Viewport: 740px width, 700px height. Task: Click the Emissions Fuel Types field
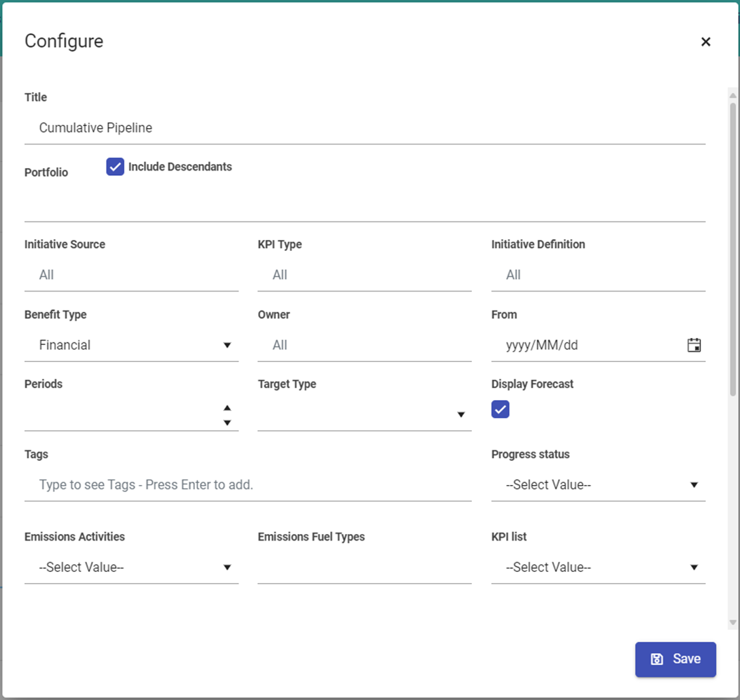pos(364,567)
